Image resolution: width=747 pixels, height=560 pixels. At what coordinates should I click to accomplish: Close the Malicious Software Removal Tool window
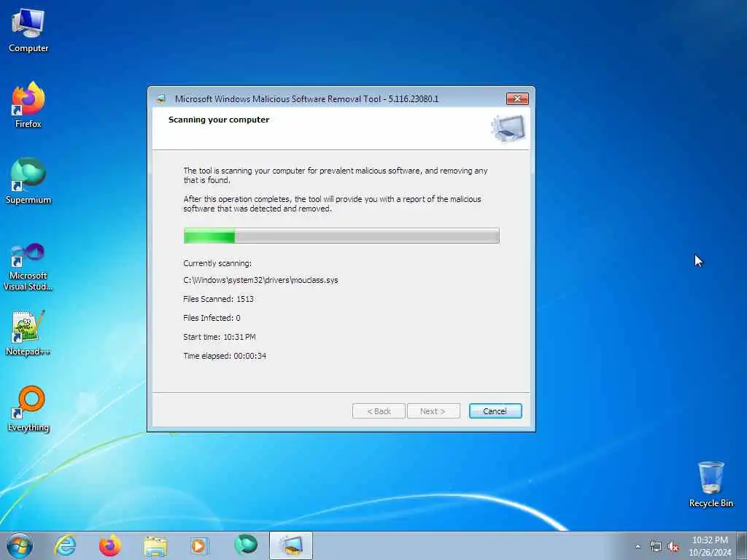click(517, 98)
